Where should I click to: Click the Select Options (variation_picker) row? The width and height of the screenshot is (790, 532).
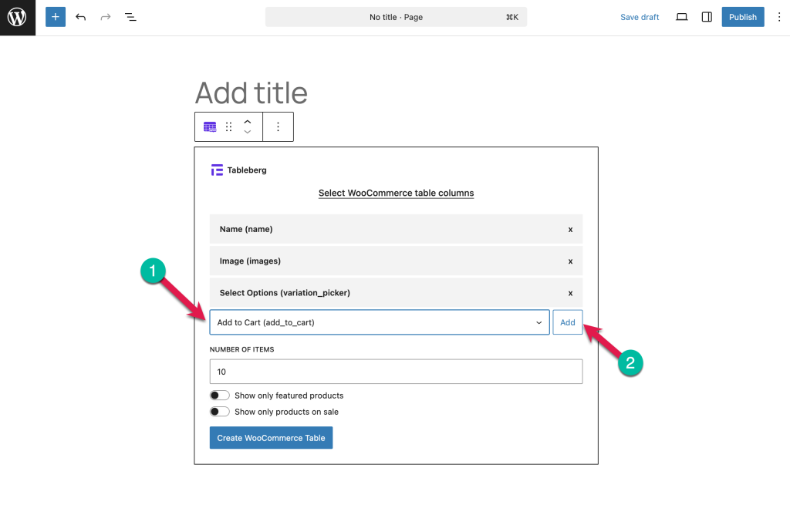(396, 292)
